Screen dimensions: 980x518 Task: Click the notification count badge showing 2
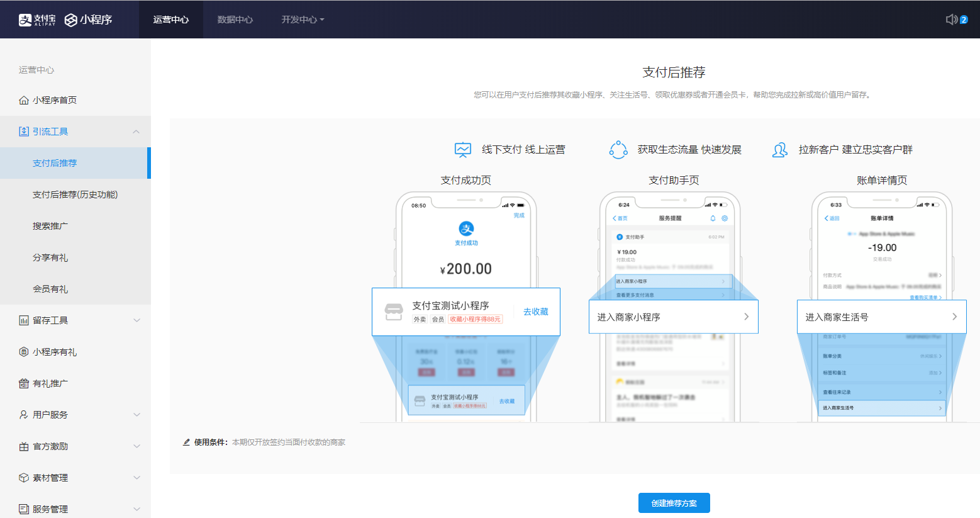tap(964, 20)
